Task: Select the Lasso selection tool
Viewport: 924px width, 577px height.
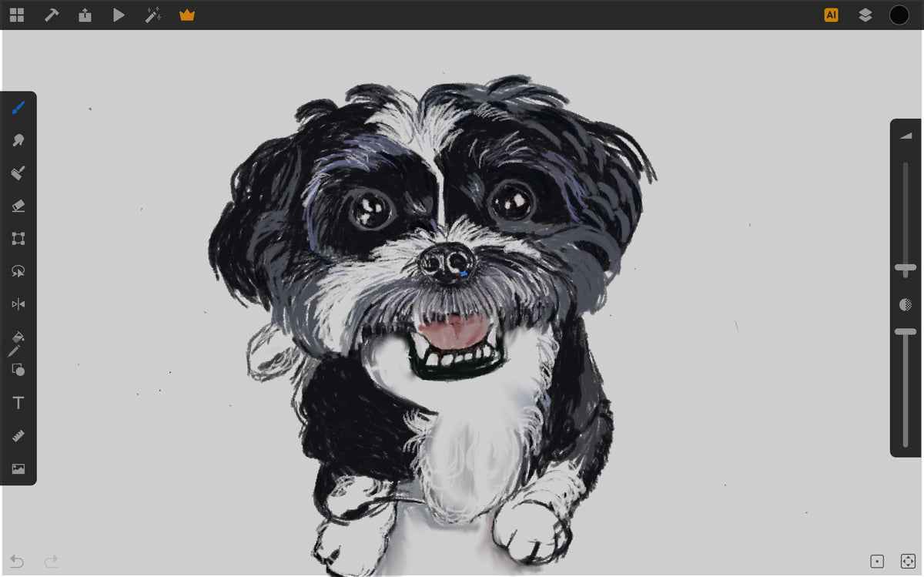Action: [18, 271]
